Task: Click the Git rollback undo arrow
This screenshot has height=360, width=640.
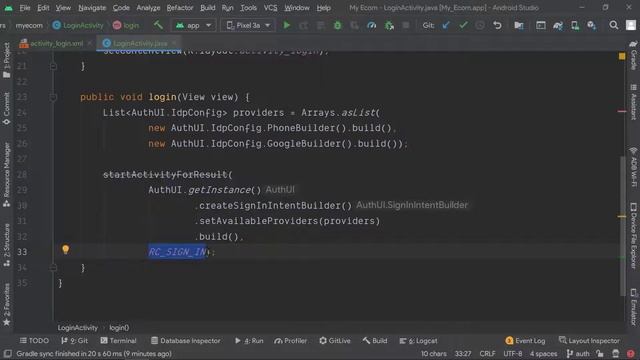Action: click(497, 25)
